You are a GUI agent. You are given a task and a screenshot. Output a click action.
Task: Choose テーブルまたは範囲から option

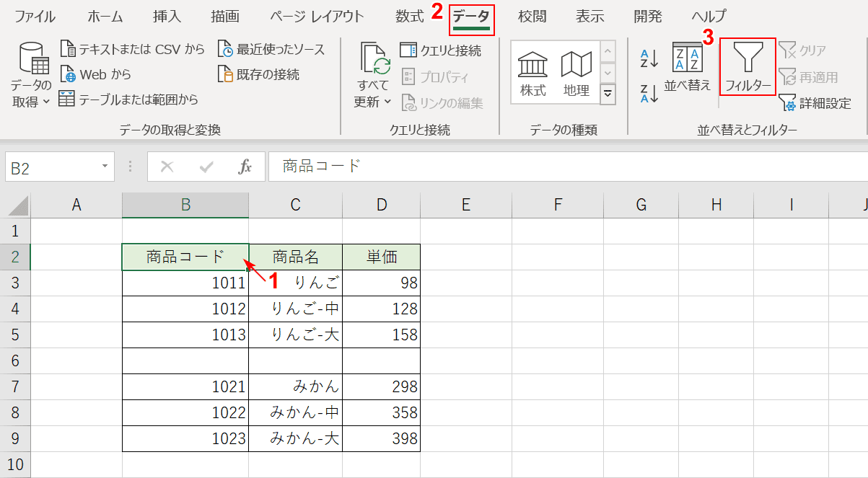tap(128, 99)
